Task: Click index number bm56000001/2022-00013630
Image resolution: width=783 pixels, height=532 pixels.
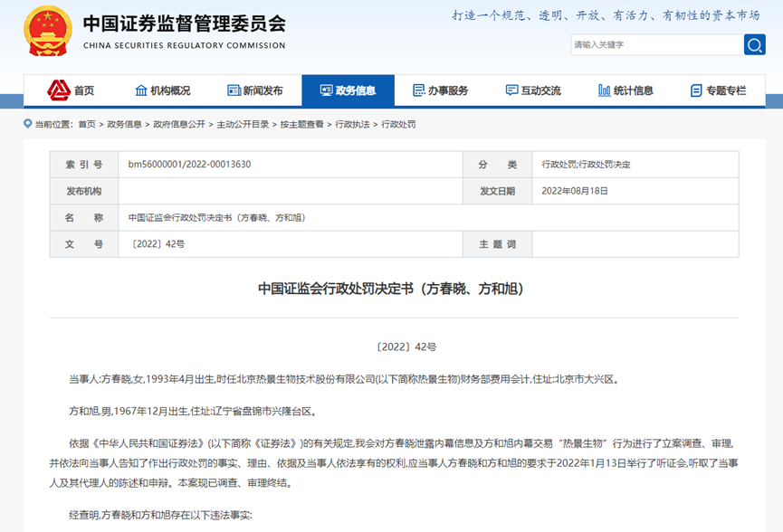Action: coord(190,164)
